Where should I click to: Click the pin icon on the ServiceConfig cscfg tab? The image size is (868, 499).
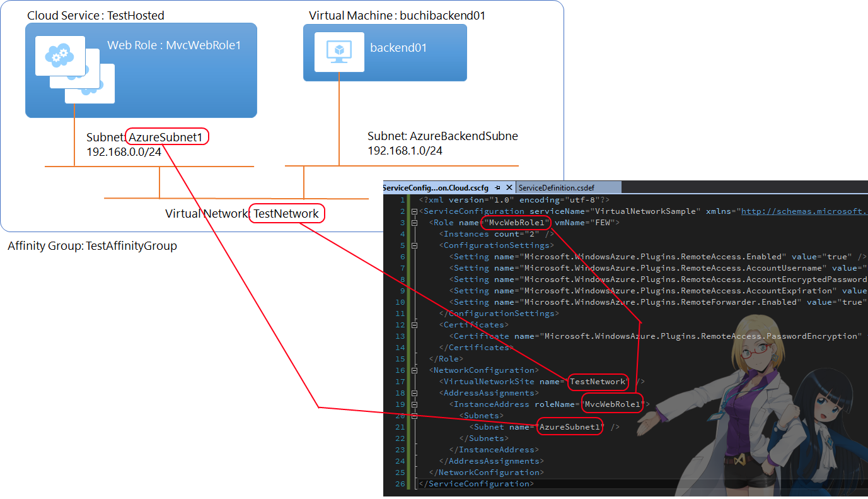point(497,187)
